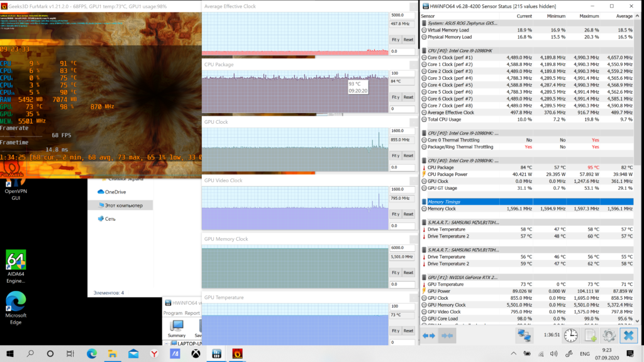The image size is (644, 362).
Task: Open the Program menu in HWiNFO64
Action: click(x=172, y=313)
